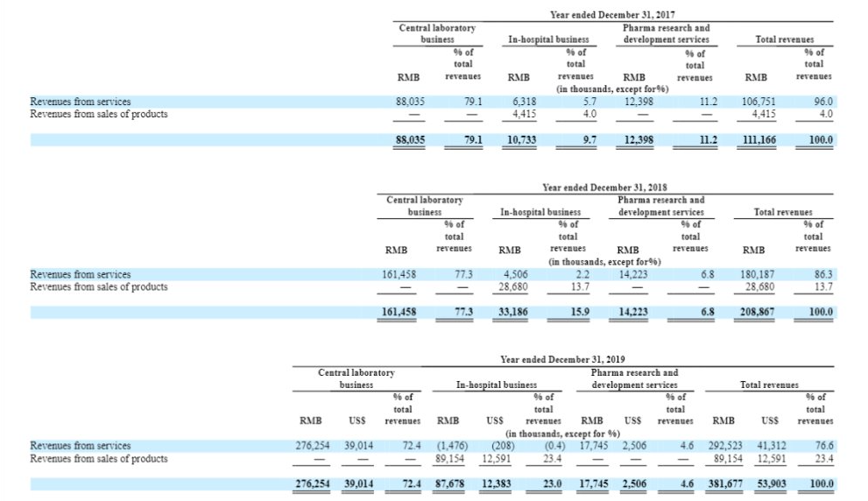868x501 pixels.
Task: Click the 5.7 percentage cell
Action: pos(589,102)
